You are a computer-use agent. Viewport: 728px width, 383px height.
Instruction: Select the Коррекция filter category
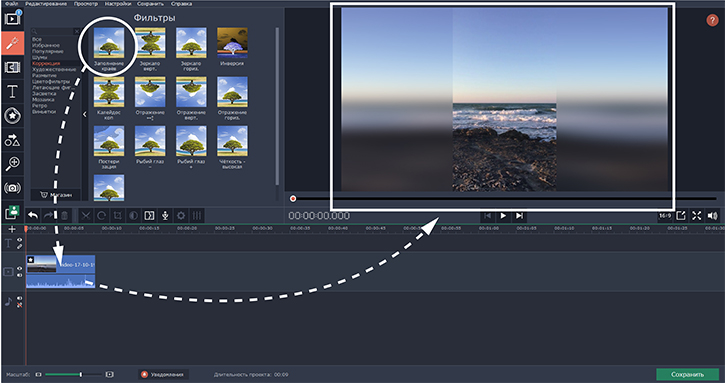click(x=46, y=63)
